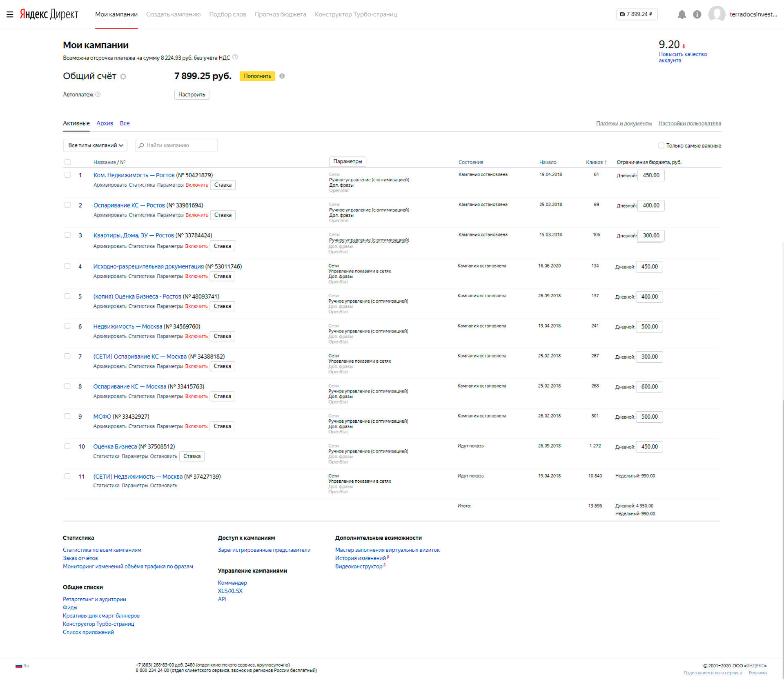
Task: Open the notifications bell icon
Action: pos(682,15)
